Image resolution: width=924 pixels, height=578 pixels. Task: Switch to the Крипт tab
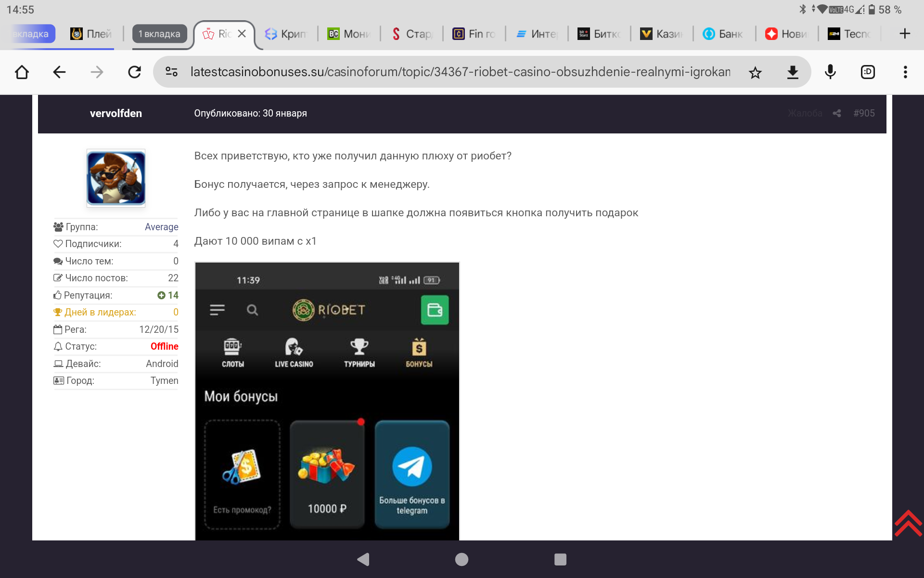pos(286,34)
